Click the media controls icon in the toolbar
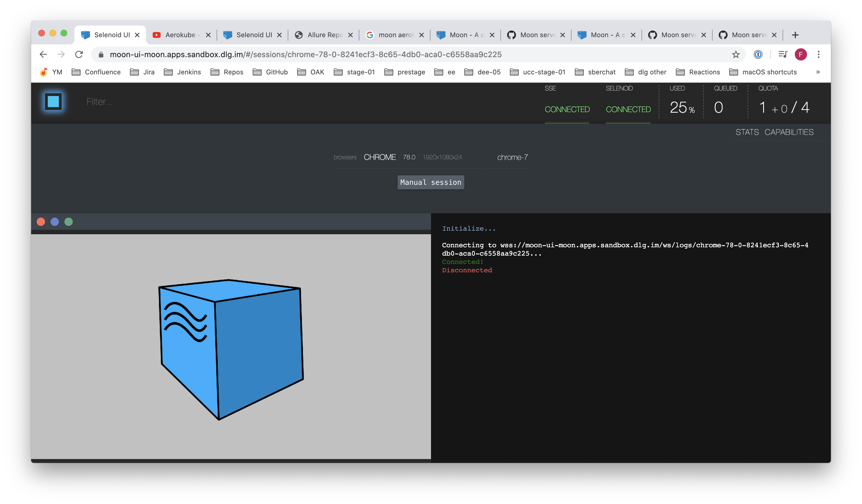This screenshot has height=504, width=862. (x=783, y=54)
